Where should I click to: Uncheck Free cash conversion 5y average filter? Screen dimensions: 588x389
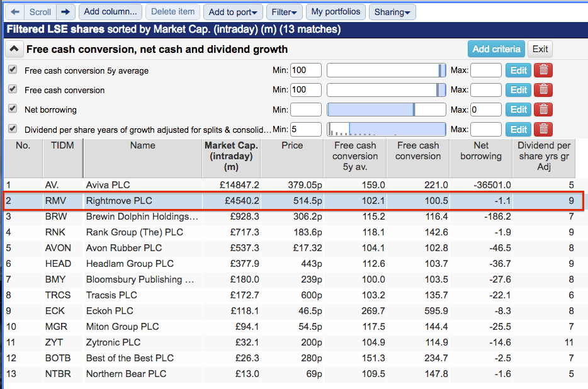tap(13, 69)
